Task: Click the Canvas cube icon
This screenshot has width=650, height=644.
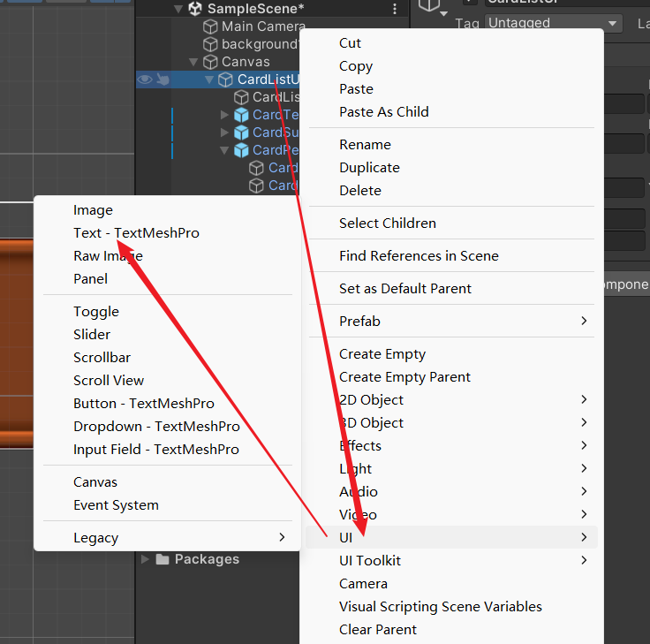Action: point(210,62)
